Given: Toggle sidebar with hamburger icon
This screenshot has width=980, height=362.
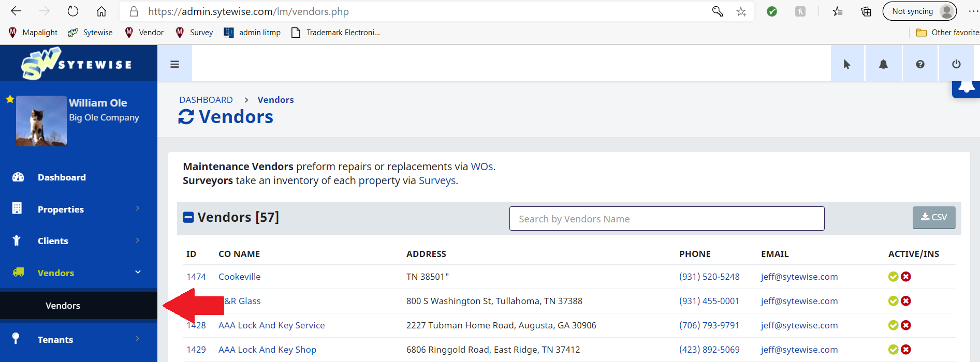Looking at the screenshot, I should click(174, 64).
